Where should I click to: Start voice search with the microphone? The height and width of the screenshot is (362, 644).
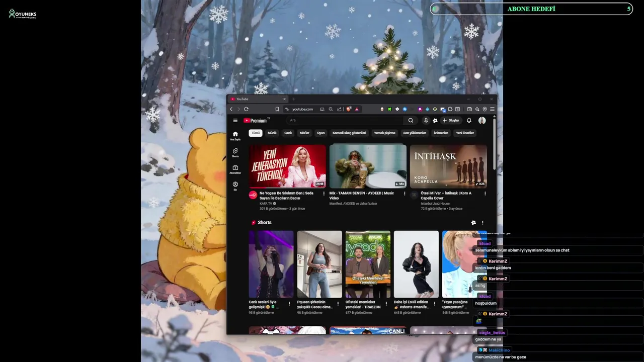(426, 121)
